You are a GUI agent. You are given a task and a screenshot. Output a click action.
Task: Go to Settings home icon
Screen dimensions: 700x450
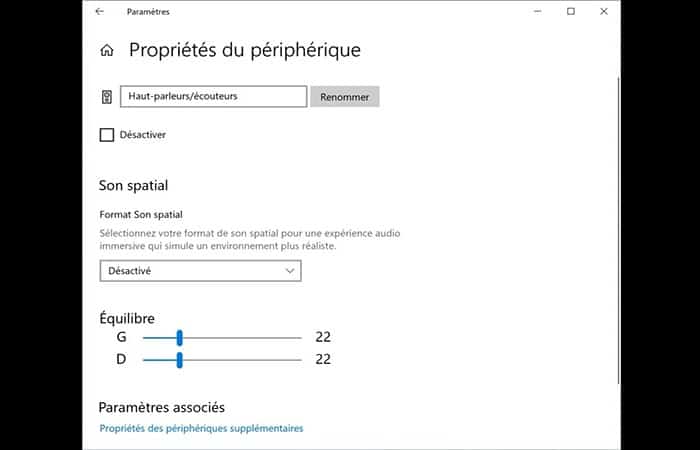pyautogui.click(x=106, y=50)
